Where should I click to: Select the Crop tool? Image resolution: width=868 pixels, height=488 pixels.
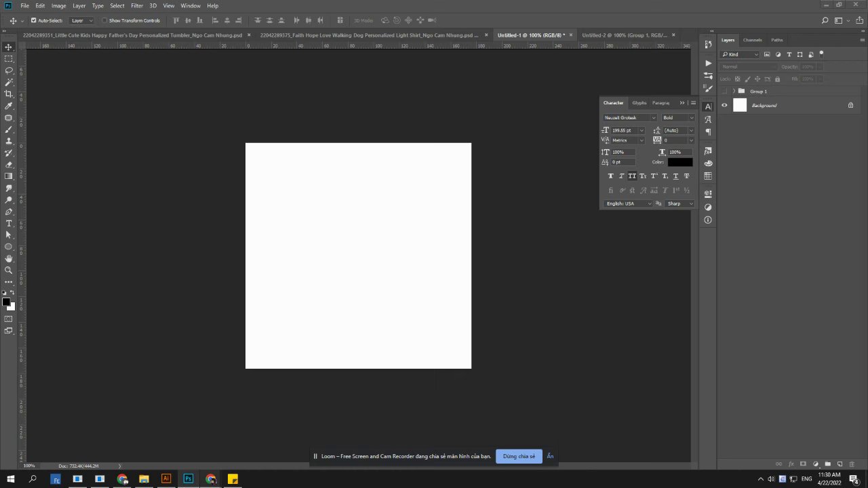click(x=9, y=94)
